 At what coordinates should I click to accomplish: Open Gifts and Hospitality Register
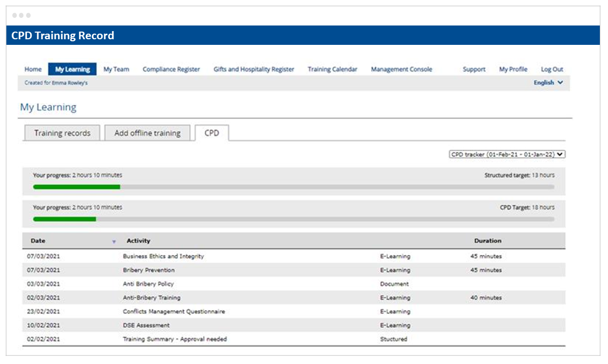[254, 69]
